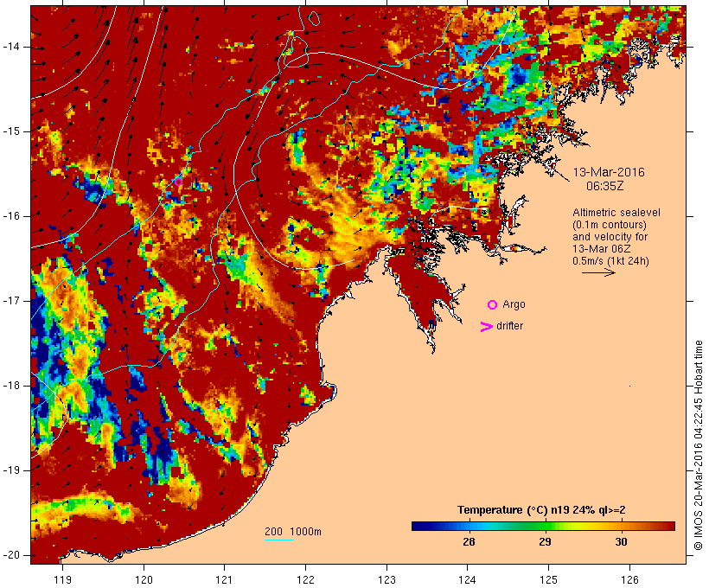Click the magenta Argo circle symbol
The image size is (709, 588).
pos(493,304)
